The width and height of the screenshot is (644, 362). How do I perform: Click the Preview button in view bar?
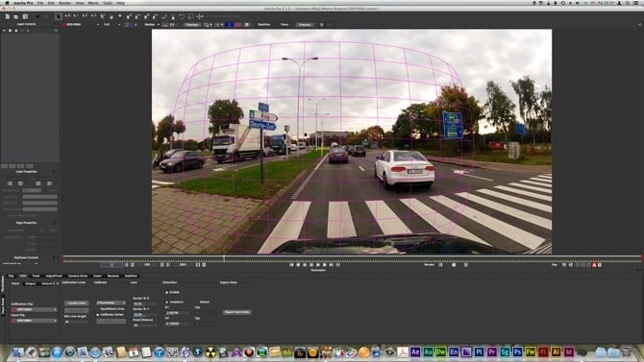coord(305,25)
